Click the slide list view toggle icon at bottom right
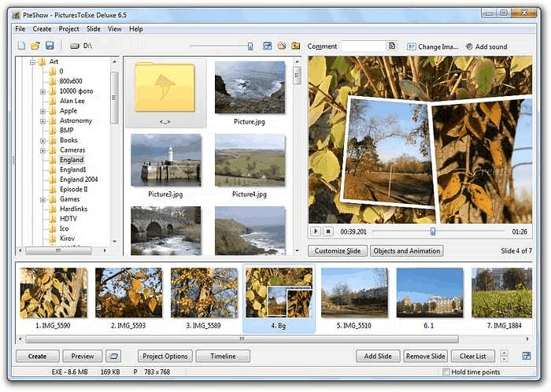The width and height of the screenshot is (551, 392). point(526,356)
